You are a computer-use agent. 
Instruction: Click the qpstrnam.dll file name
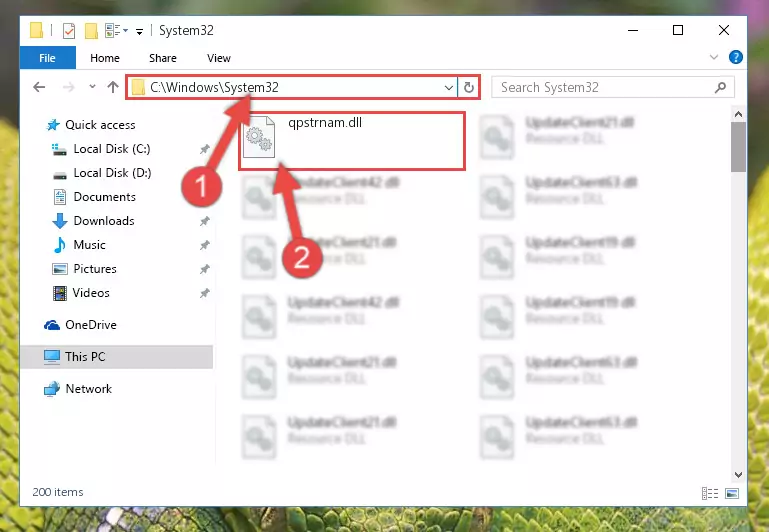[x=325, y=123]
